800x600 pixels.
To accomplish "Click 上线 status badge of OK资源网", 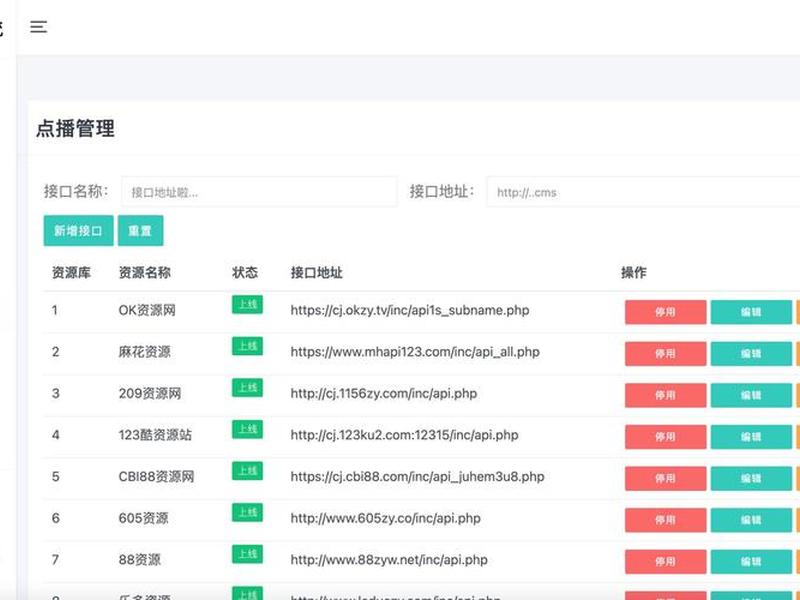I will (x=247, y=305).
